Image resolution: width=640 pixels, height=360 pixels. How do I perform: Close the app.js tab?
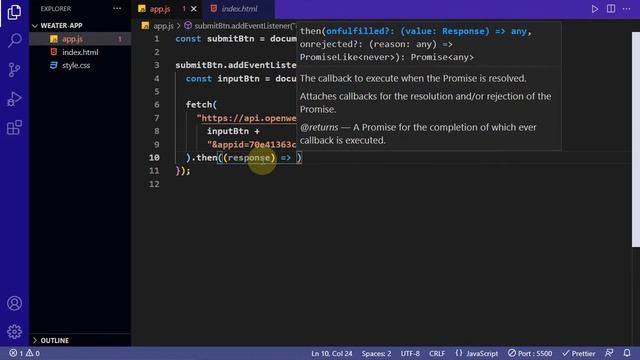coord(194,9)
